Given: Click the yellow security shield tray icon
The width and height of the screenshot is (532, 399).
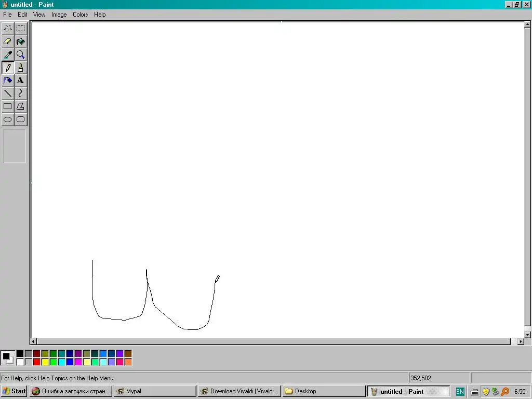Looking at the screenshot, I should (486, 392).
